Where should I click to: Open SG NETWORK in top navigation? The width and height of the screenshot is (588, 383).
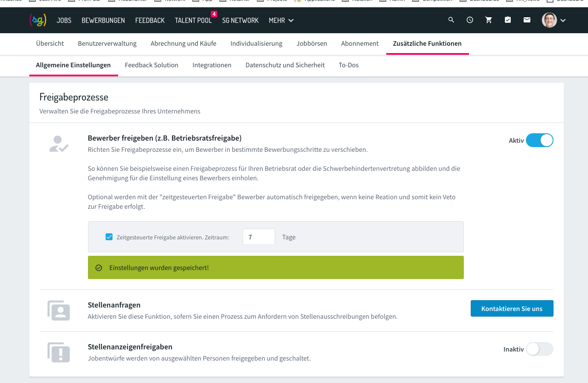coord(241,20)
